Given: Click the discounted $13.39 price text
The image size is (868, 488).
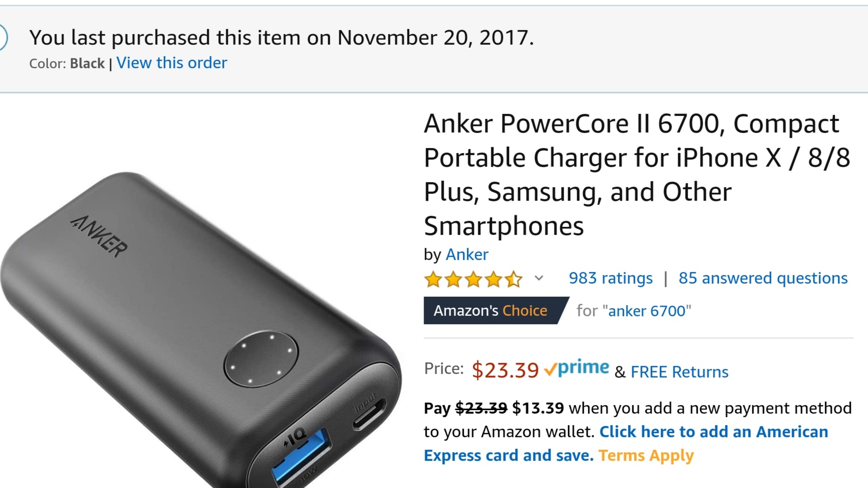Looking at the screenshot, I should click(538, 408).
